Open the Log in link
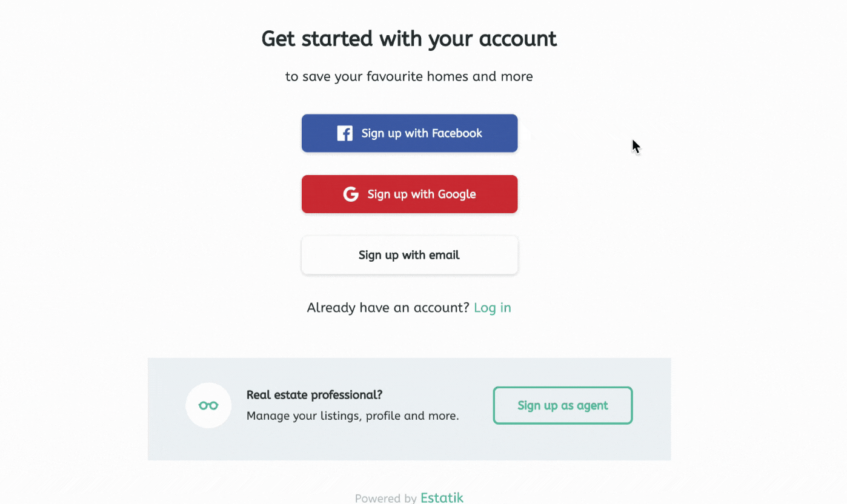 [492, 308]
